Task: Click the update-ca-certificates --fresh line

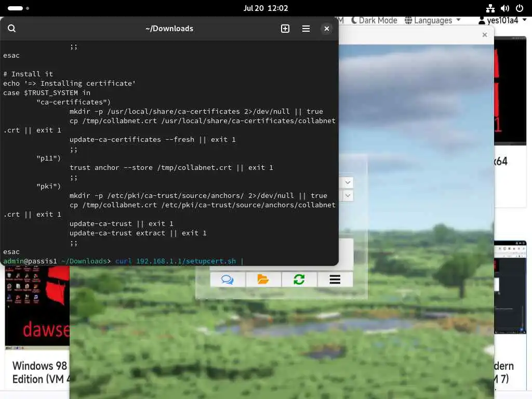Action: [x=152, y=139]
